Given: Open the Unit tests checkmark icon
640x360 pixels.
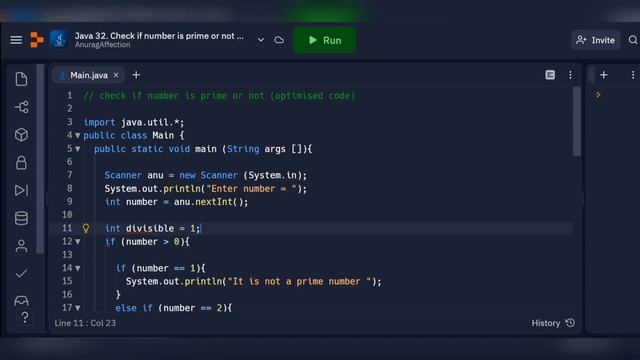Looking at the screenshot, I should [x=21, y=273].
